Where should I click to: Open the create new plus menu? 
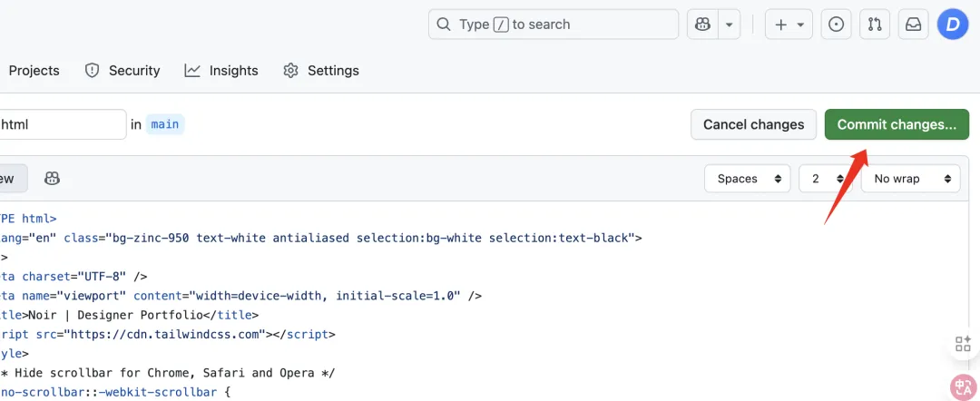(789, 24)
